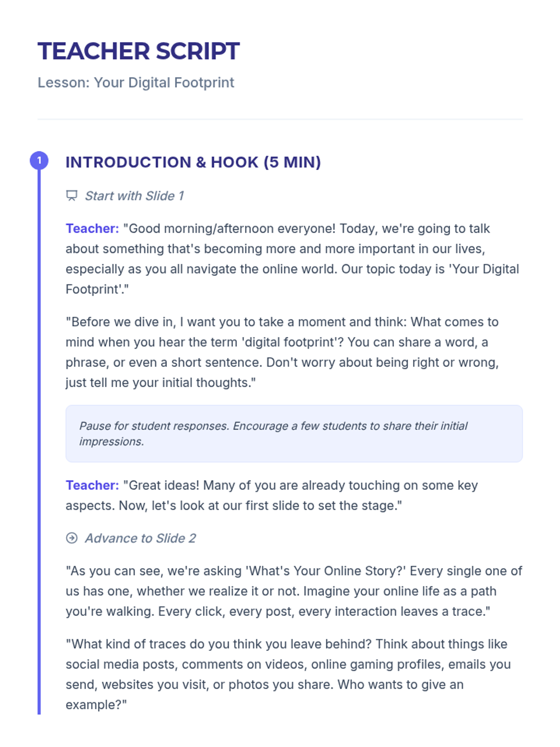Click the presentation screen icon beside Slide 1
Image resolution: width=560 pixels, height=747 pixels.
[x=71, y=196]
